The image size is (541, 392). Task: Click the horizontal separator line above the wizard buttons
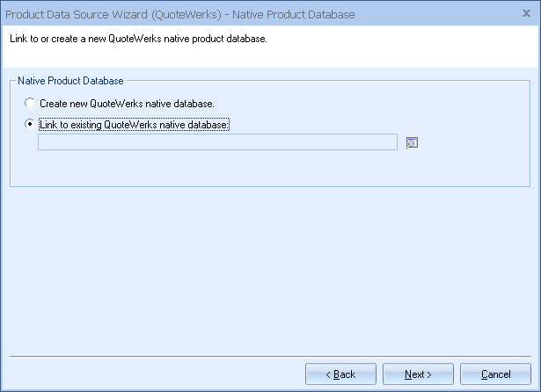click(264, 356)
